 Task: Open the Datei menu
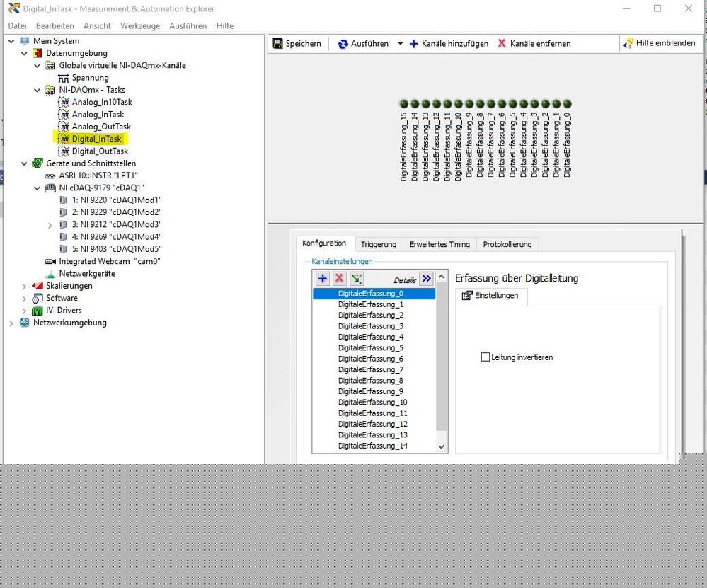pyautogui.click(x=17, y=25)
